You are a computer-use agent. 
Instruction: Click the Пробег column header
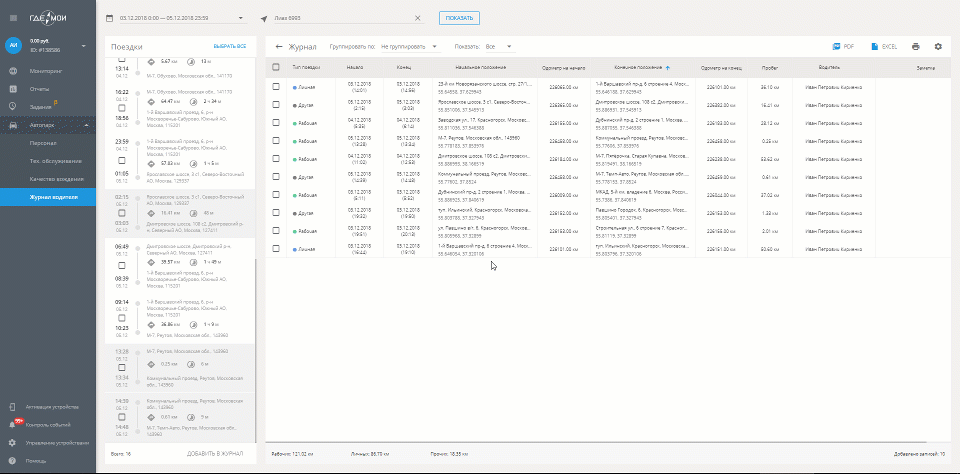pyautogui.click(x=770, y=67)
